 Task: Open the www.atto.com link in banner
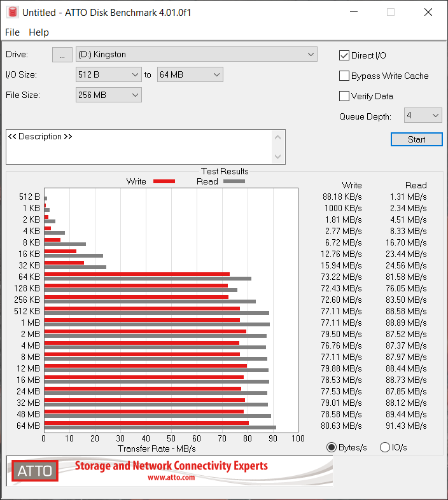[x=171, y=477]
